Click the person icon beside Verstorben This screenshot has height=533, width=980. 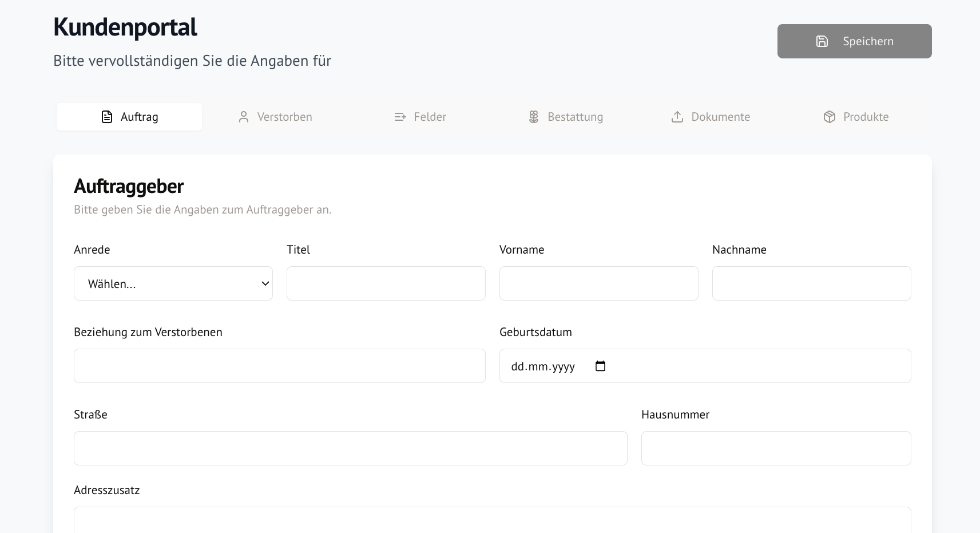coord(244,117)
